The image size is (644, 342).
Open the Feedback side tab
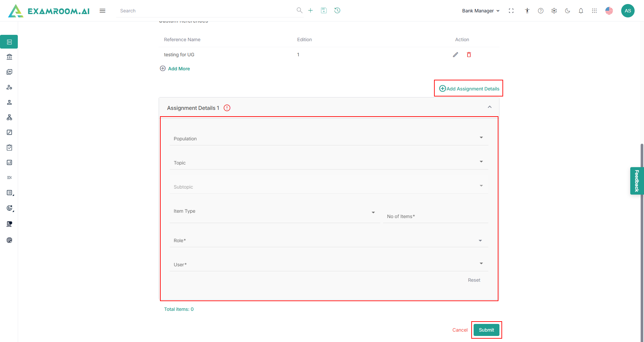click(637, 181)
